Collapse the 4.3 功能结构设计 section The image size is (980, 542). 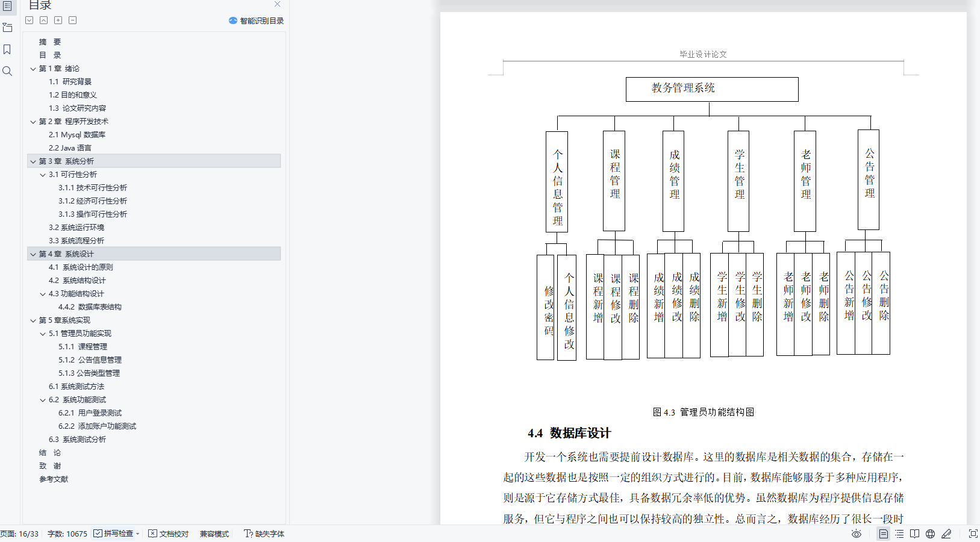[x=43, y=294]
